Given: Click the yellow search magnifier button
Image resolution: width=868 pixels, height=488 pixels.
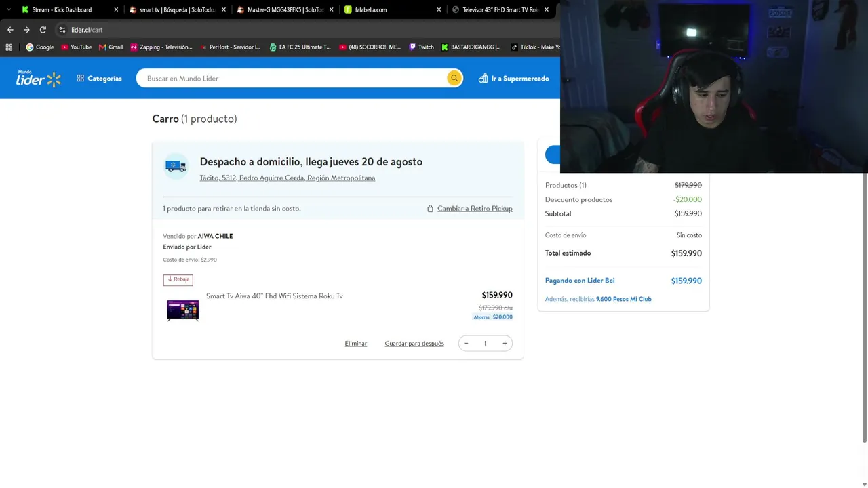Looking at the screenshot, I should [x=454, y=78].
